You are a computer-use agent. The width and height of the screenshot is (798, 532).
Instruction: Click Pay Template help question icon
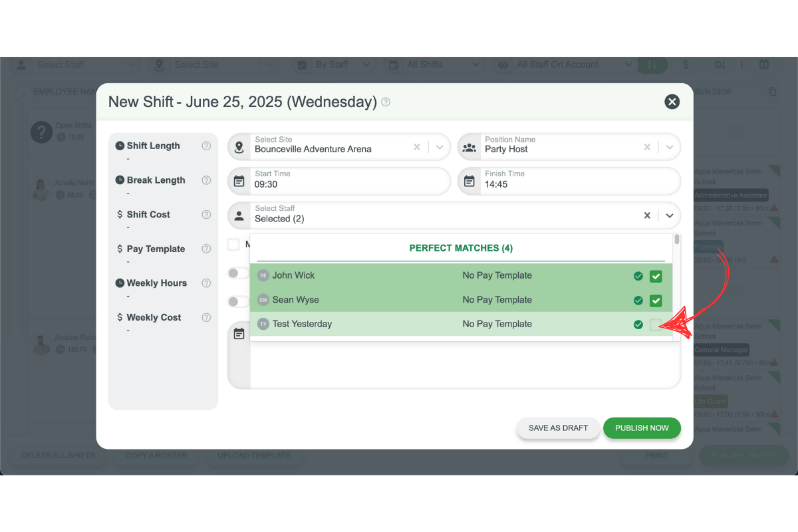[206, 249]
